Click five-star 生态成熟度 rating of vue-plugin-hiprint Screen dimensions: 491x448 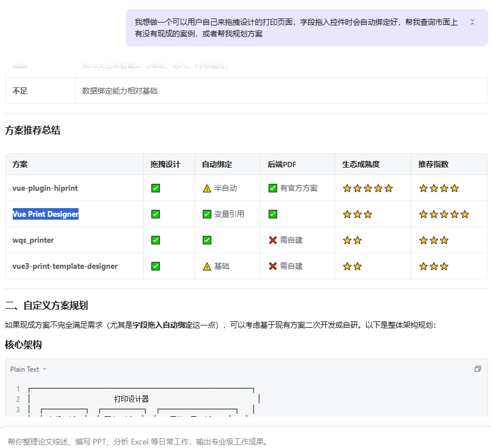(x=367, y=188)
